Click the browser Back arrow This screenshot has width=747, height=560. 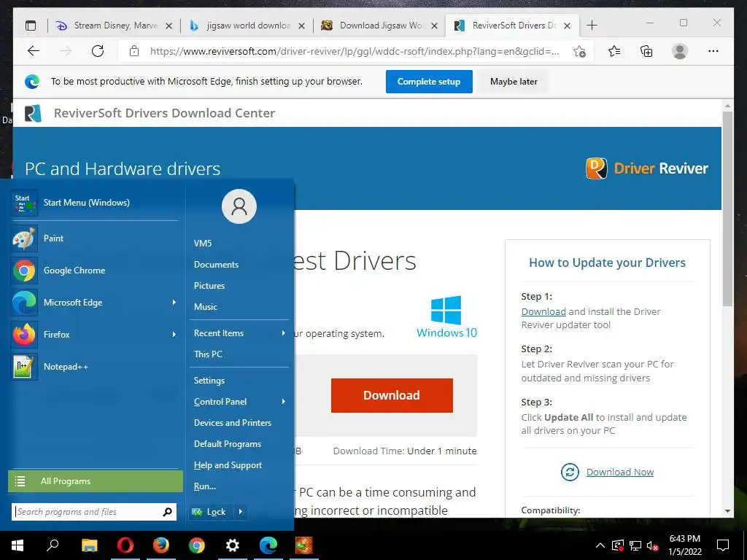click(x=34, y=51)
